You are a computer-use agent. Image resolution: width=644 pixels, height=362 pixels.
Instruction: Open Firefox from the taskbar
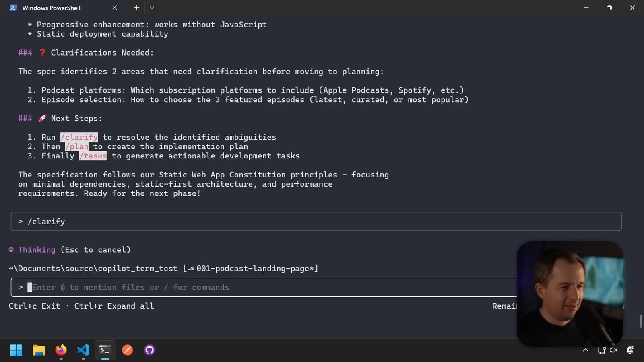coord(61,350)
